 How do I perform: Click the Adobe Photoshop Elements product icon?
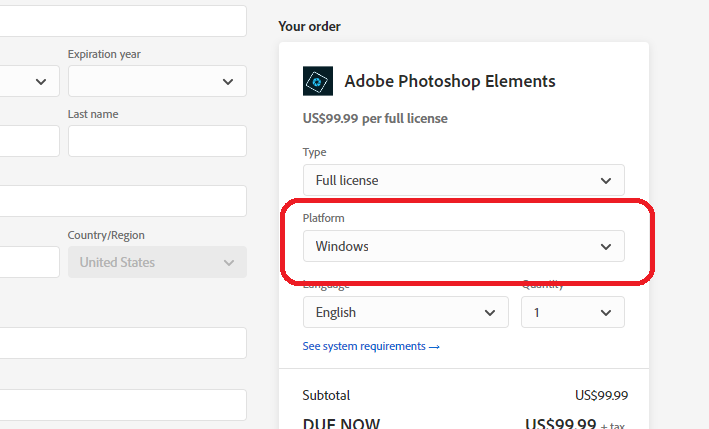(x=318, y=81)
